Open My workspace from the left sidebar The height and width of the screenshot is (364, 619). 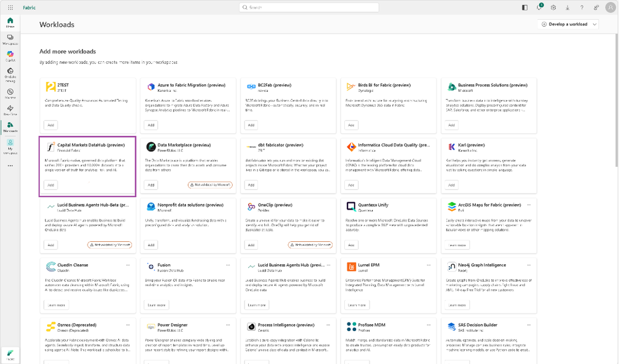tap(11, 146)
